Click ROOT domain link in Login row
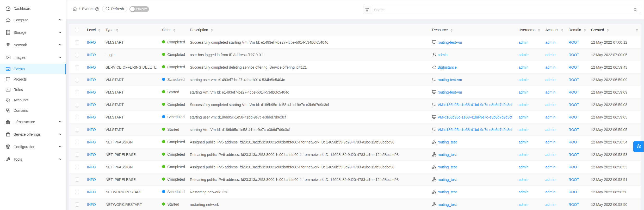The height and width of the screenshot is (210, 644). pyautogui.click(x=574, y=55)
